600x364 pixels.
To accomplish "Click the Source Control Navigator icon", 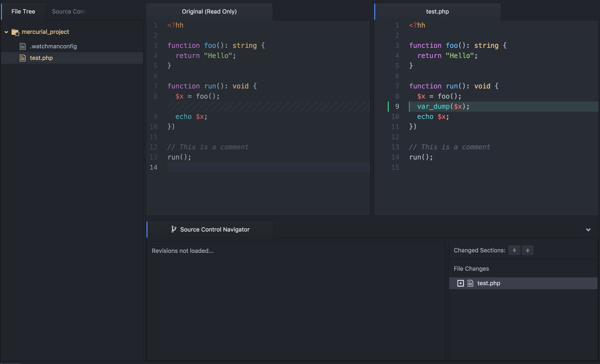I will click(174, 228).
